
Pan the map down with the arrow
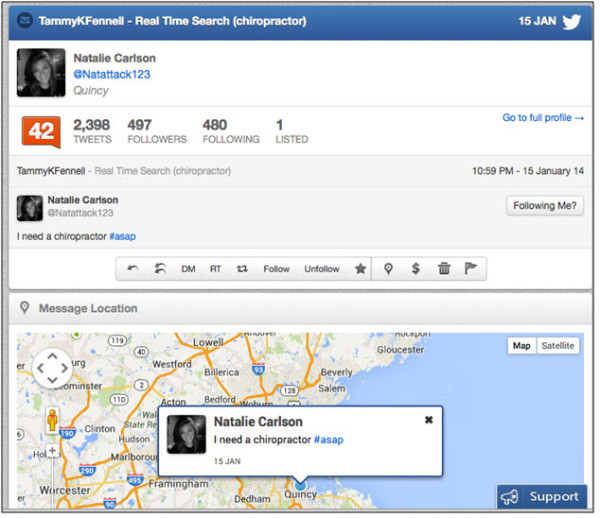pos(52,380)
